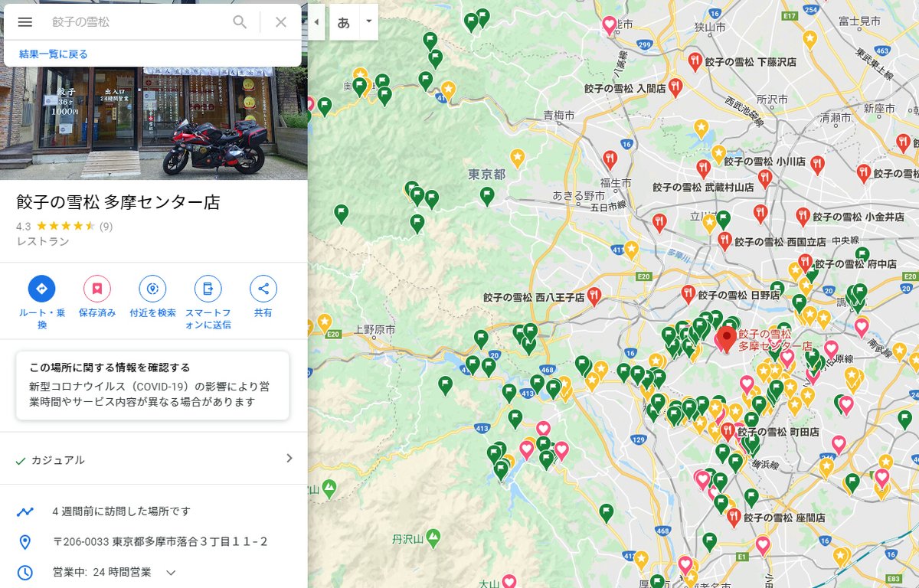Select the 餃子の雪松 町田店 map marker
Viewport: 919px width, 588px height.
point(728,432)
